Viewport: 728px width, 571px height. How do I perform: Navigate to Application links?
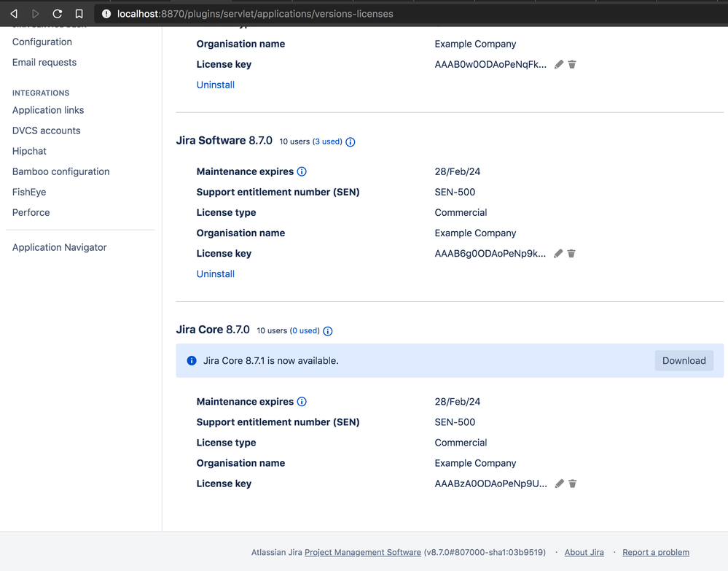(48, 110)
